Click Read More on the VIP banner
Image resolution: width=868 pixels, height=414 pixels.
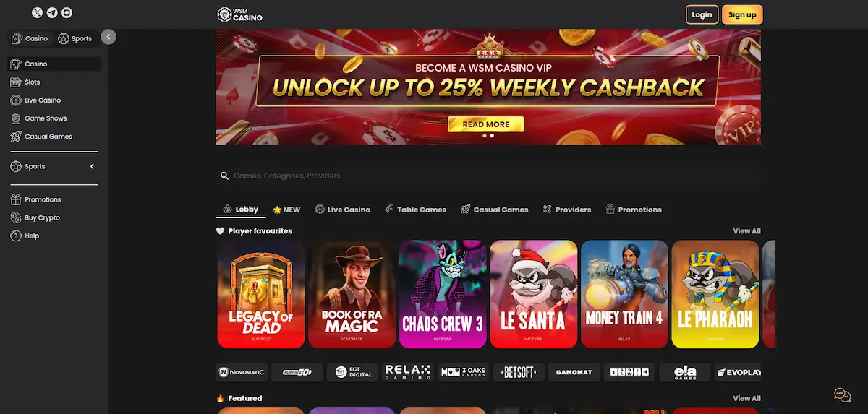[x=486, y=124]
